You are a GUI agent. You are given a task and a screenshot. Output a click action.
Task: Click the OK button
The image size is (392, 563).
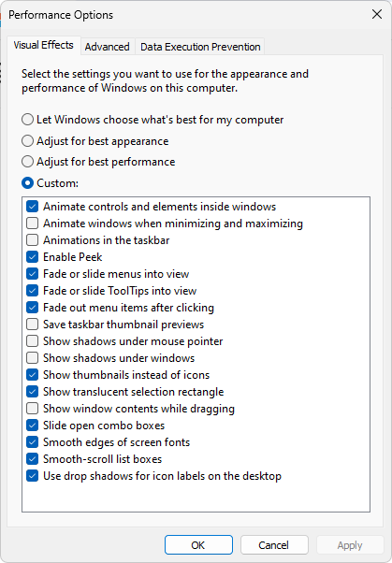(x=198, y=545)
